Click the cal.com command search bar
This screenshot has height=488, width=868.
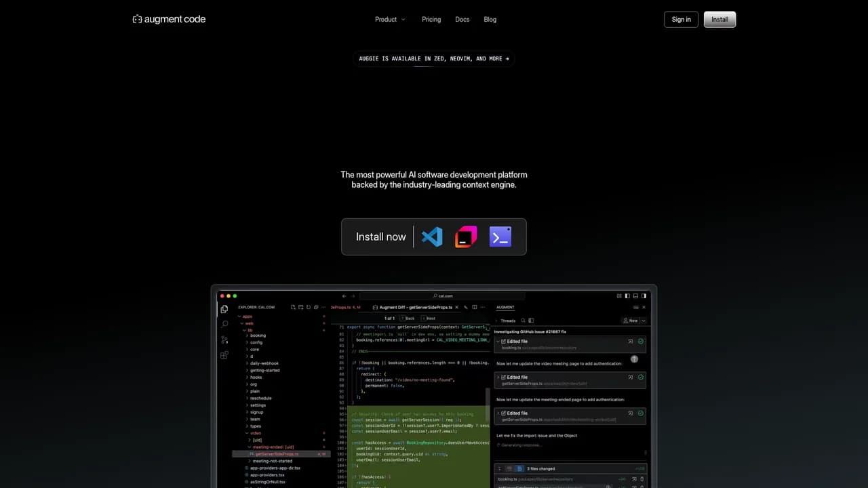[442, 296]
